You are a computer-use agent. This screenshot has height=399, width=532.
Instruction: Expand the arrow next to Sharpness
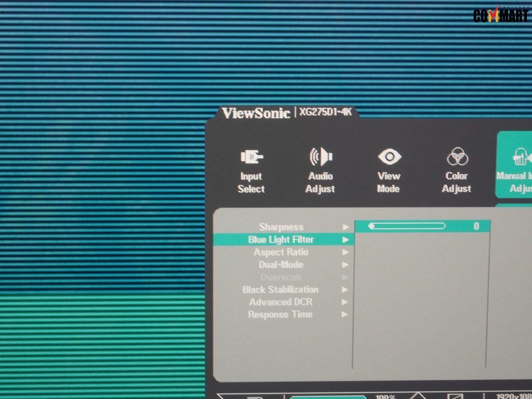point(345,227)
